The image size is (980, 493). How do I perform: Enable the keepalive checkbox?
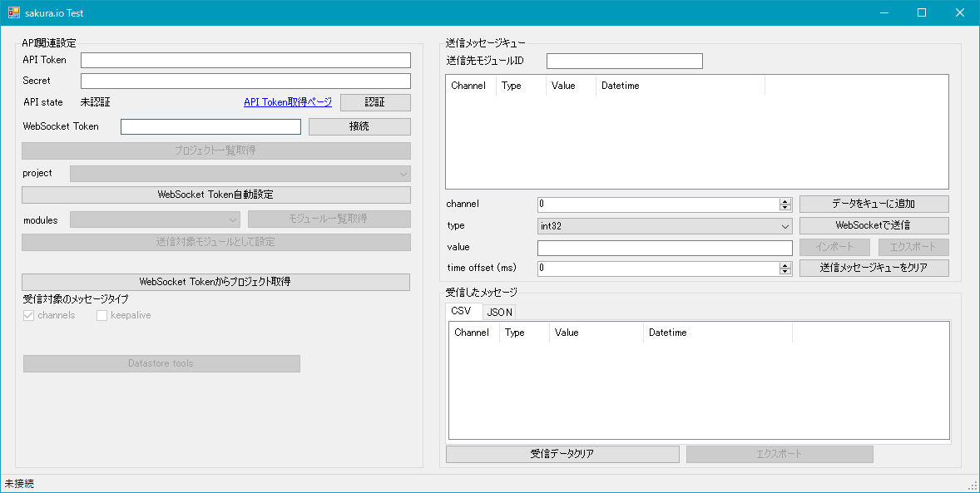pos(101,315)
